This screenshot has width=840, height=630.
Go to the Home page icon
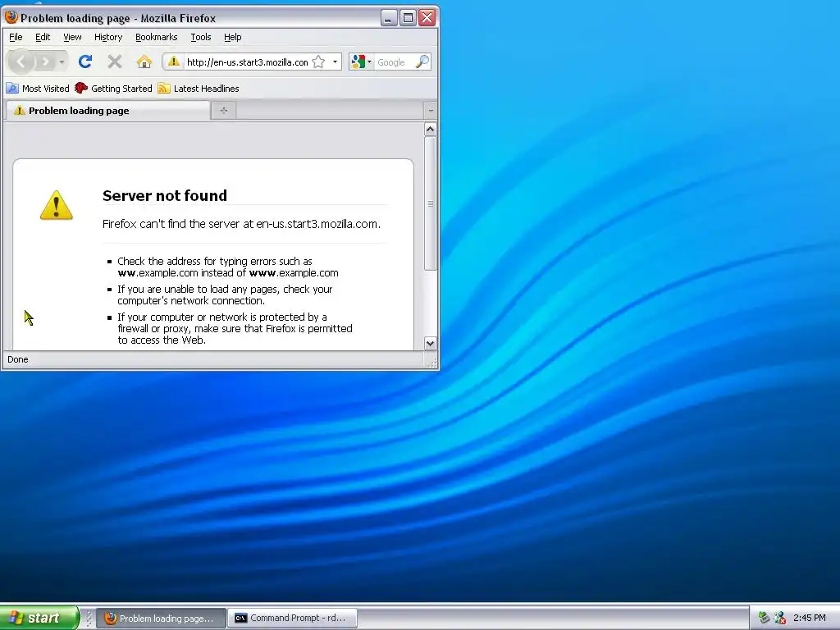click(144, 62)
